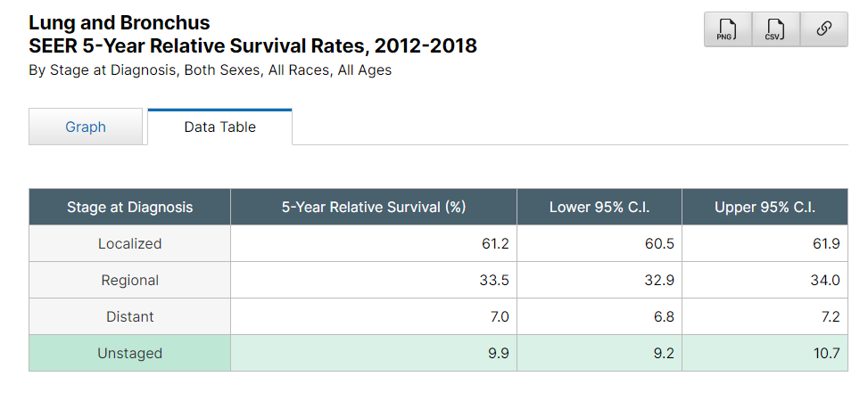Click the Lower 95% C.I. column header

point(599,208)
